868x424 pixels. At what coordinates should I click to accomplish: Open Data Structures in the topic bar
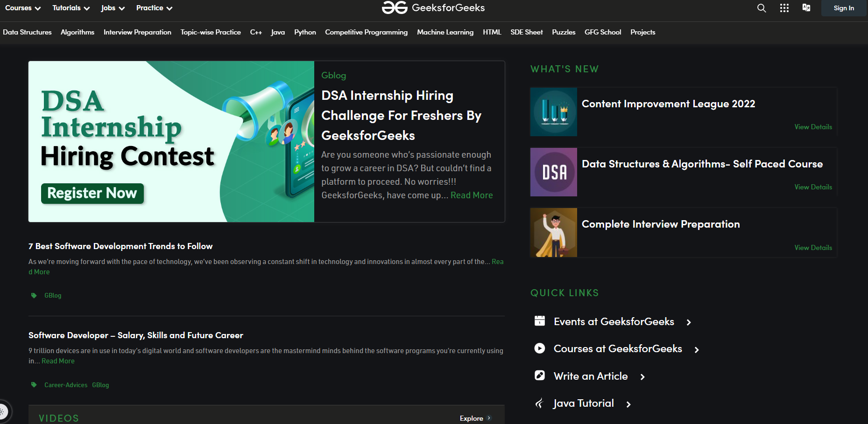(27, 32)
